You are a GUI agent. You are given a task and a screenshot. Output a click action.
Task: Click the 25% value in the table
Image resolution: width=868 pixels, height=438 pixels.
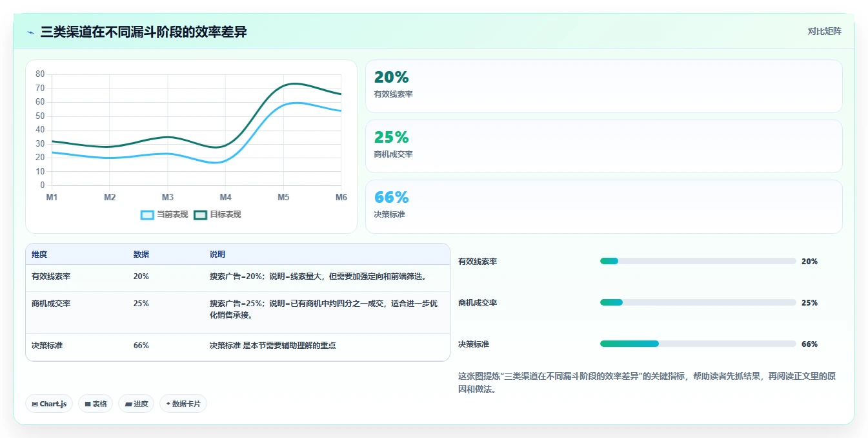[141, 304]
